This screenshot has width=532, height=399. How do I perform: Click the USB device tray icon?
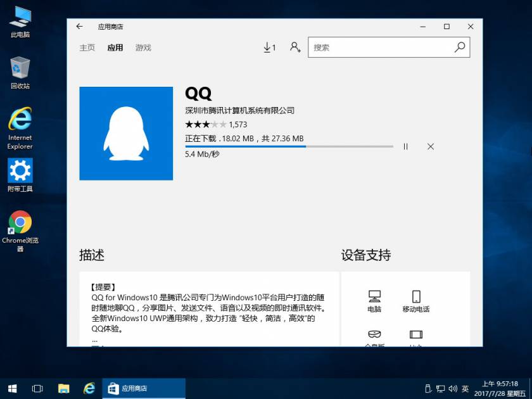428,388
